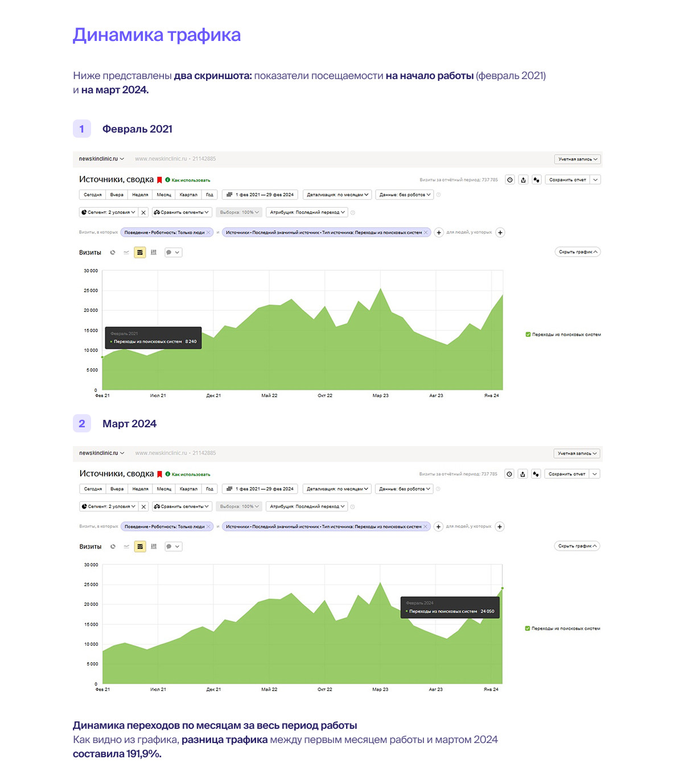The width and height of the screenshot is (683, 784).
Task: Expand the Детализация: по месяцам dropdown in the first report
Action: (x=338, y=195)
